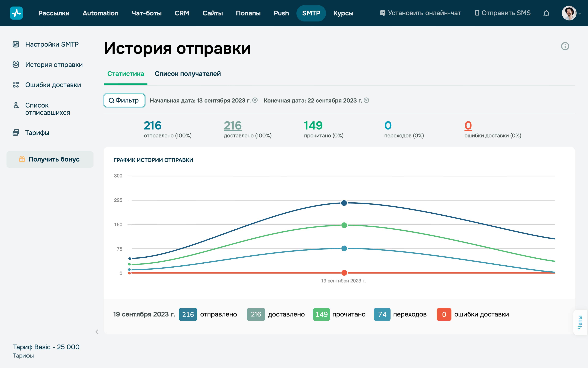Click the История отправки sidebar icon
This screenshot has width=588, height=368.
pos(16,65)
